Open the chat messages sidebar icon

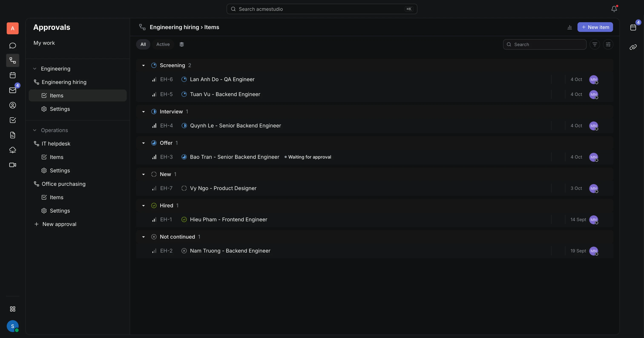pos(13,46)
